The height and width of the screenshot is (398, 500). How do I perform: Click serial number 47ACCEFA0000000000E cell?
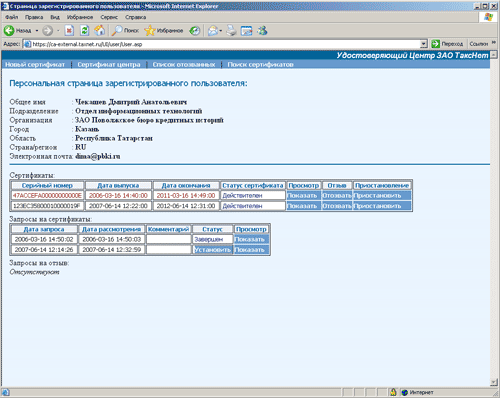pyautogui.click(x=47, y=195)
